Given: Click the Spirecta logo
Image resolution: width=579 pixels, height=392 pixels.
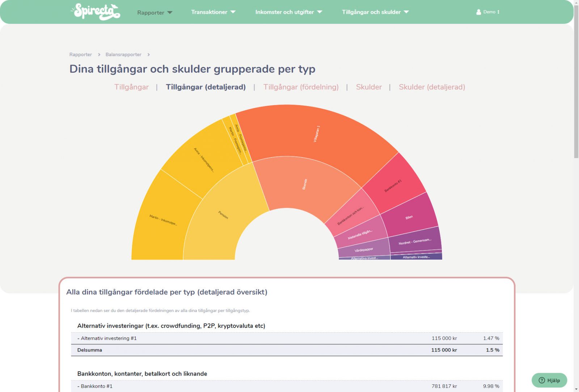Looking at the screenshot, I should (x=95, y=11).
